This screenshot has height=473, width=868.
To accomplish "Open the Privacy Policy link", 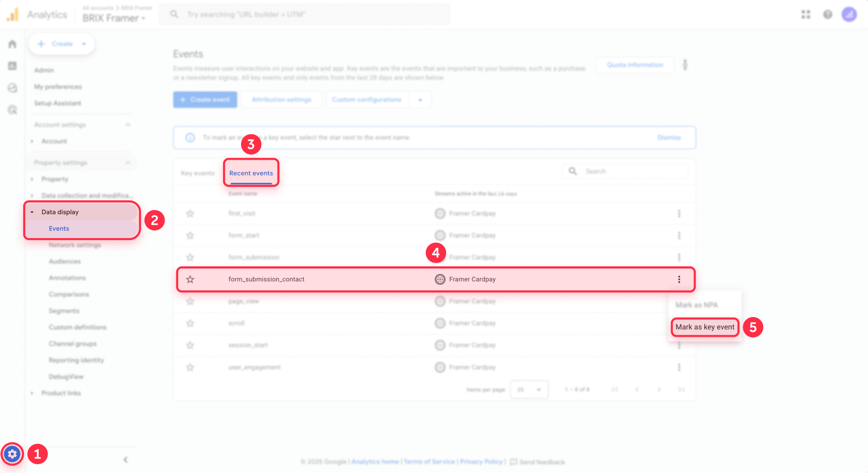I will [481, 462].
